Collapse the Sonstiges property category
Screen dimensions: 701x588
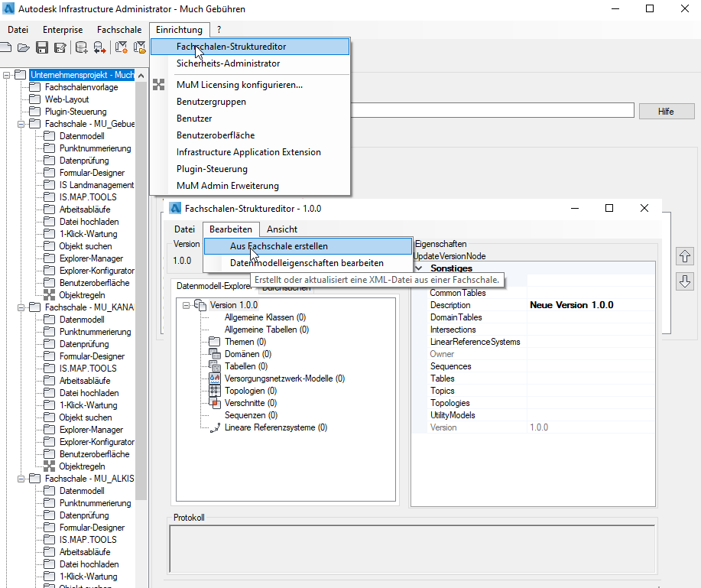coord(419,268)
